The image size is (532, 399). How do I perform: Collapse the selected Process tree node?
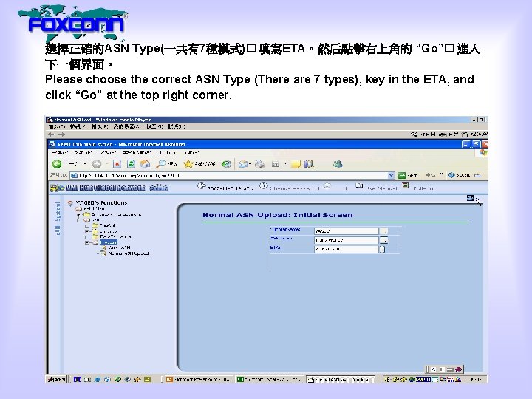[86, 242]
